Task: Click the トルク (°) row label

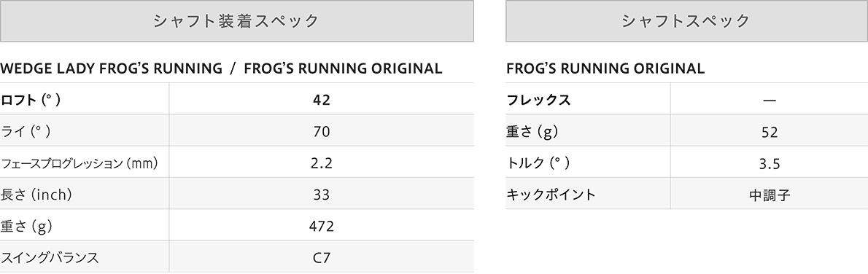Action: [538, 164]
